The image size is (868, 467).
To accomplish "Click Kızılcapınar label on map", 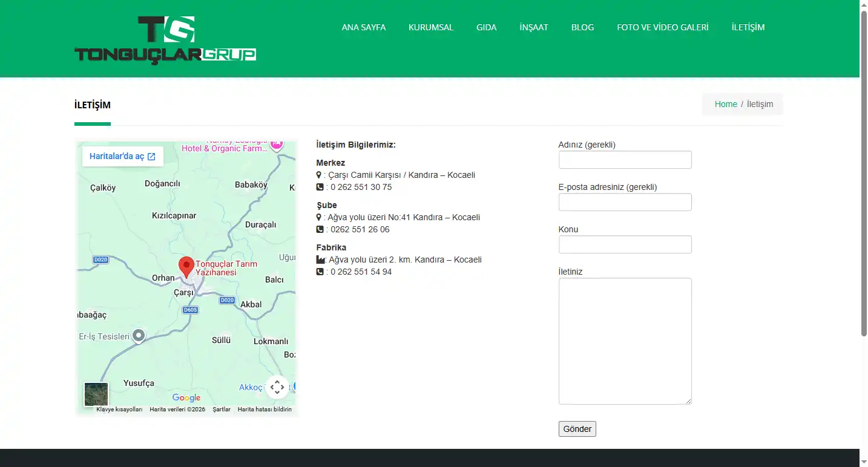I will click(174, 215).
